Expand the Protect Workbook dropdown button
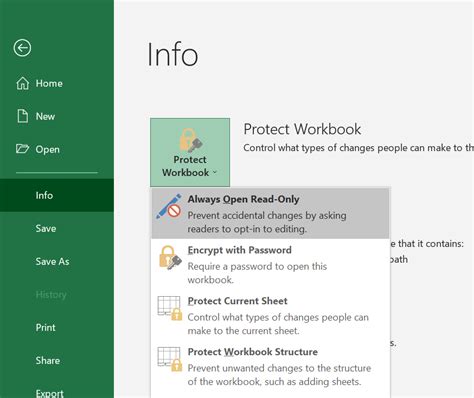Screen dimensions: 474x398 (190, 152)
